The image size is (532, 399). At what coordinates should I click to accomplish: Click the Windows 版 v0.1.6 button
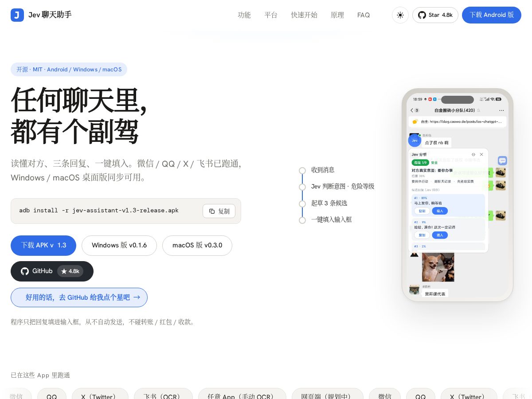tap(119, 245)
